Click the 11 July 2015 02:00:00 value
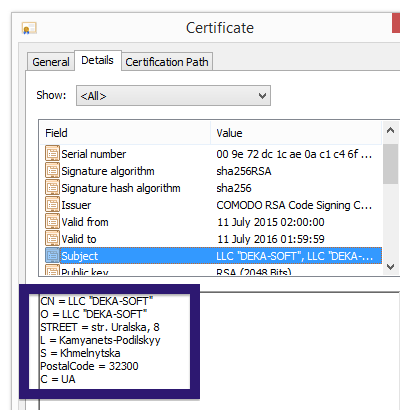This screenshot has width=400, height=410. [271, 222]
